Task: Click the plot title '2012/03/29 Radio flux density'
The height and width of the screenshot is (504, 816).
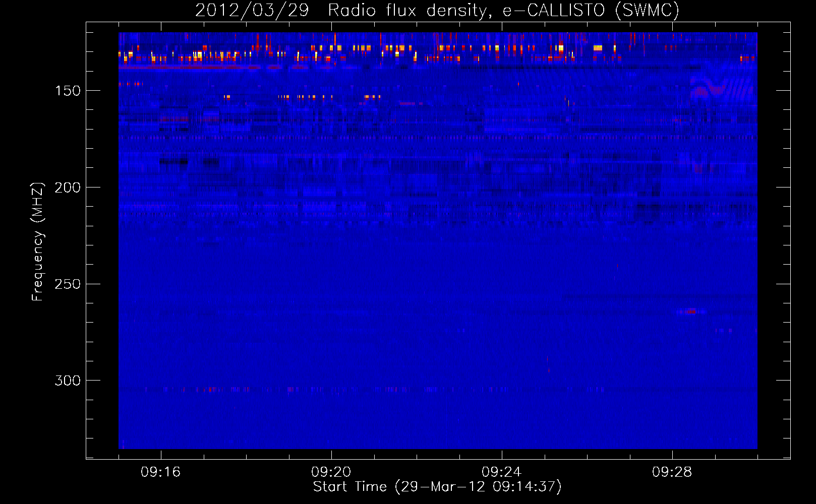Action: coord(343,11)
